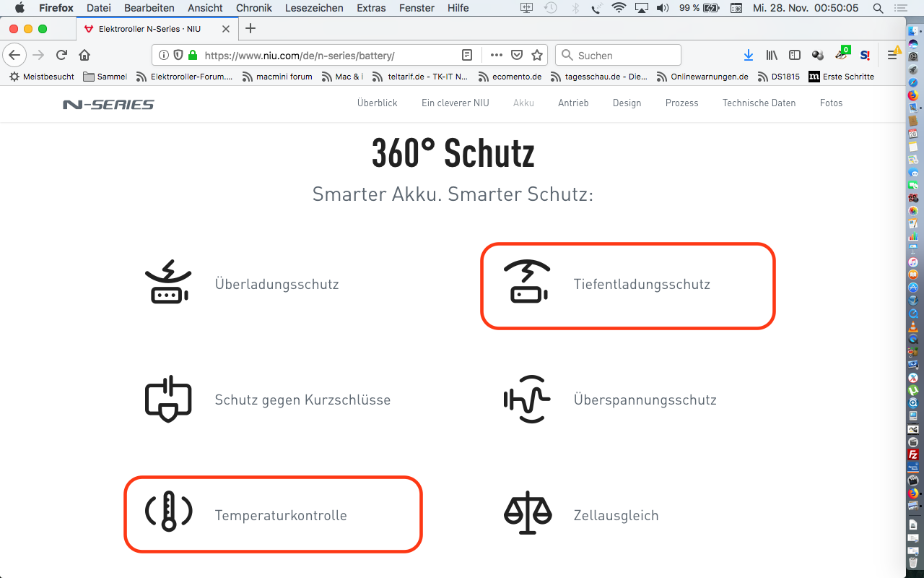The width and height of the screenshot is (924, 578).
Task: Click the Temperaturkontrolle thermometer icon
Action: coord(169,512)
